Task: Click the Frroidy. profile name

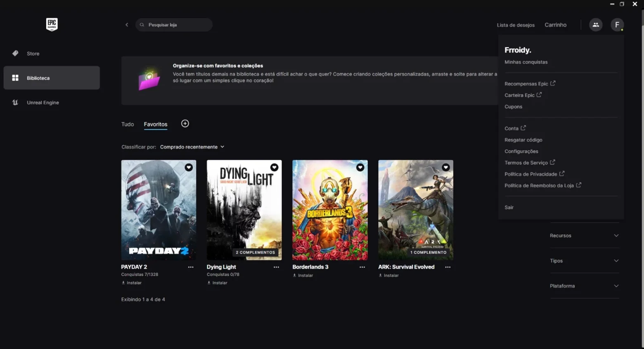Action: (x=518, y=50)
